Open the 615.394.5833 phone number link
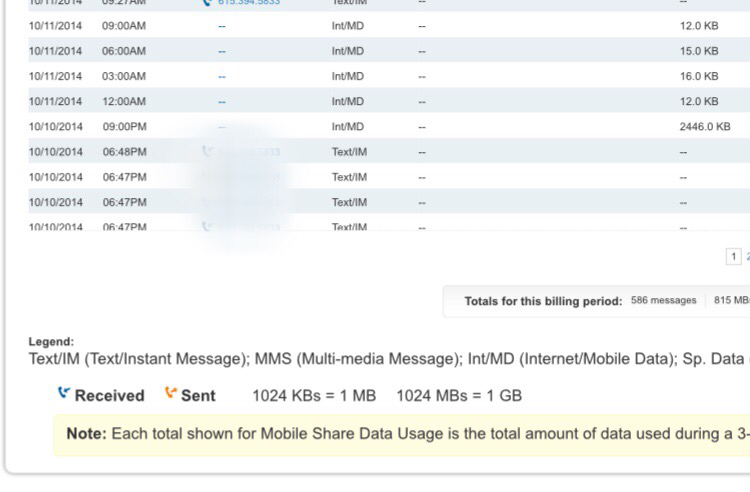The image size is (750, 492). click(x=248, y=2)
